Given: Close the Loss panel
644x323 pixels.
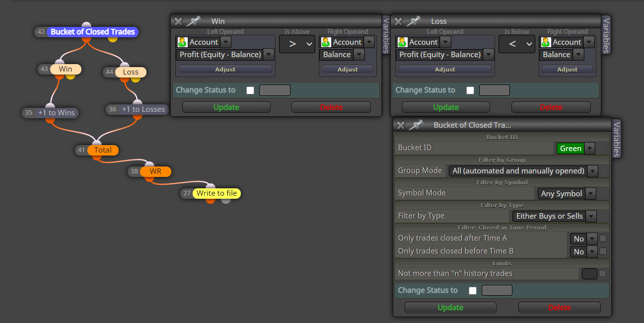Looking at the screenshot, I should (398, 21).
